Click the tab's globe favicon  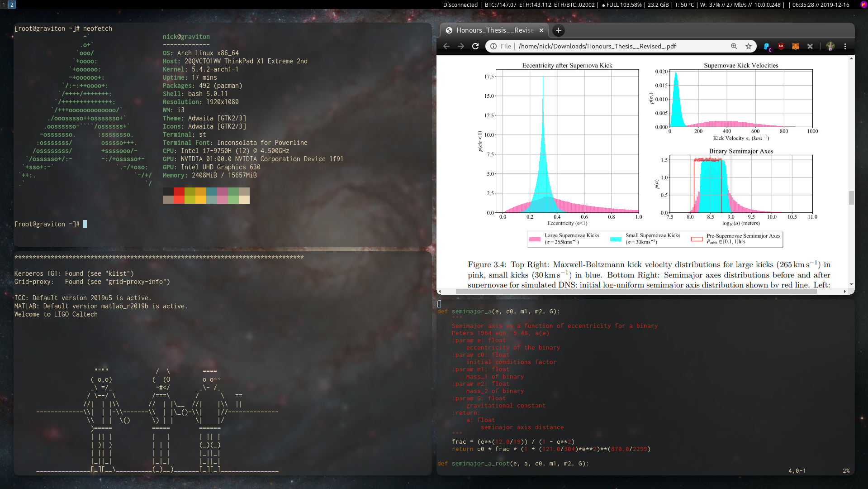click(x=449, y=30)
